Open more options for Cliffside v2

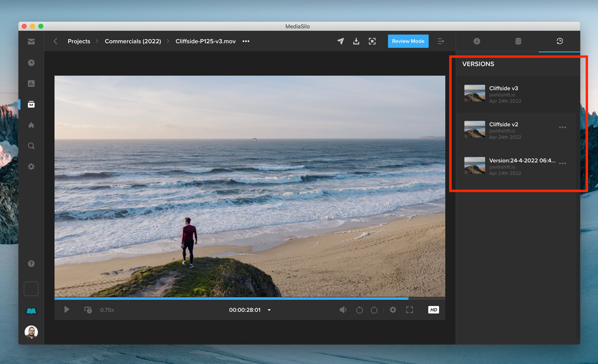click(562, 127)
